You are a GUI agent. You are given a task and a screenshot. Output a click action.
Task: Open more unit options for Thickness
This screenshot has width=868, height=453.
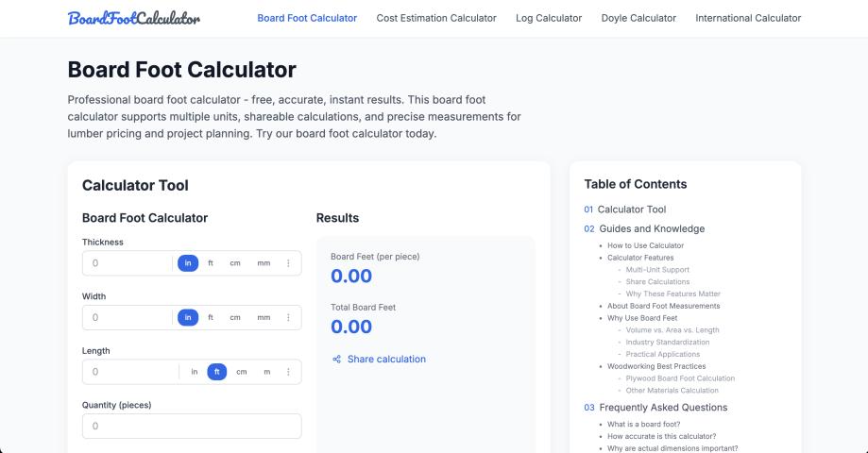(x=288, y=263)
